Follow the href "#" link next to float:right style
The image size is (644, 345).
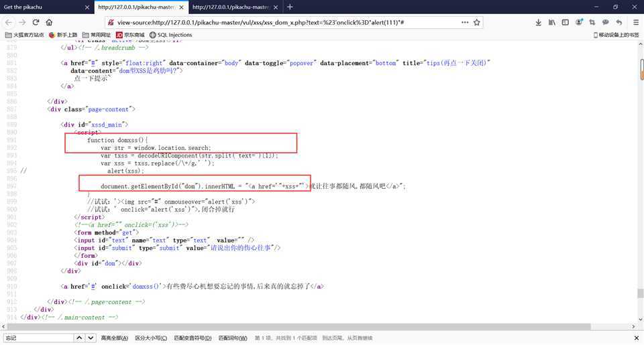(x=93, y=63)
